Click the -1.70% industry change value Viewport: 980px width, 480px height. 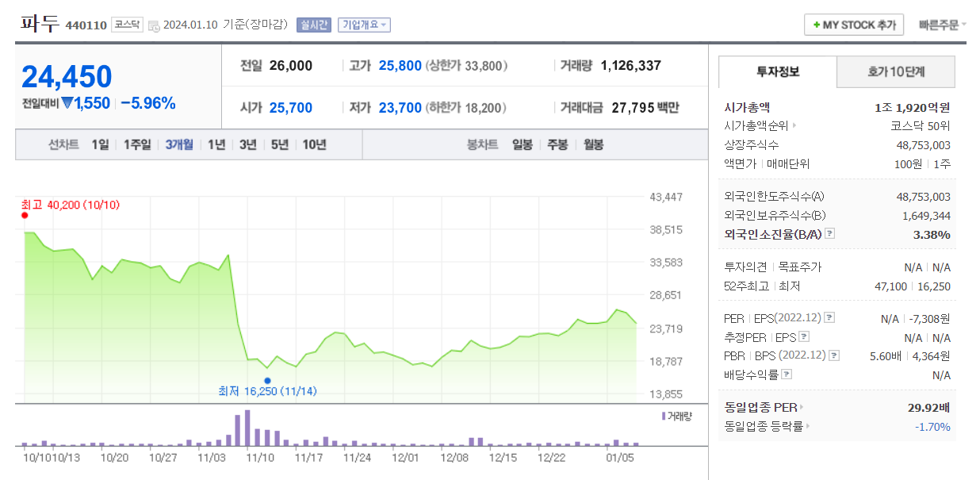pos(932,427)
